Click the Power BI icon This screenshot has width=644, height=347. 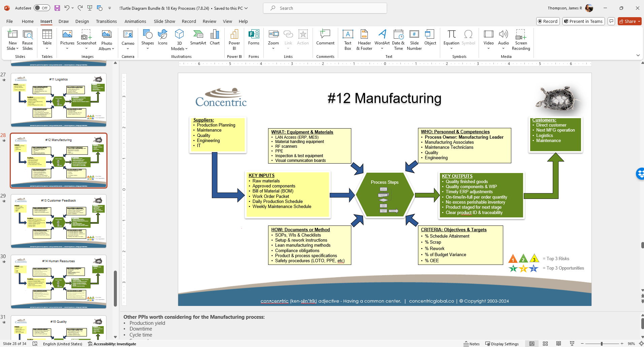pyautogui.click(x=234, y=40)
